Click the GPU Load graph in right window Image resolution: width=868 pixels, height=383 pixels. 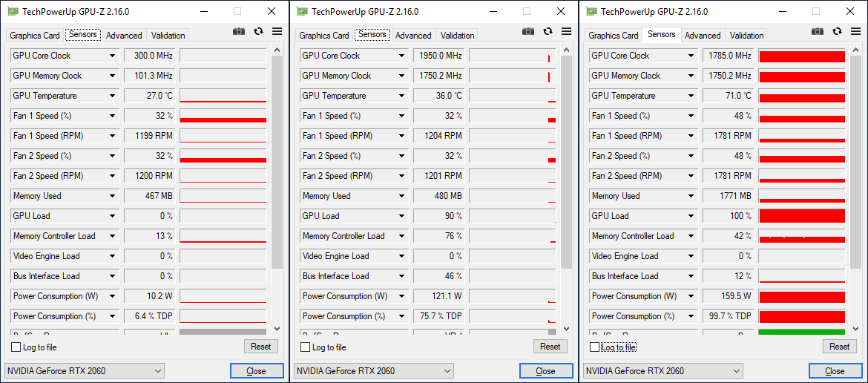click(801, 216)
